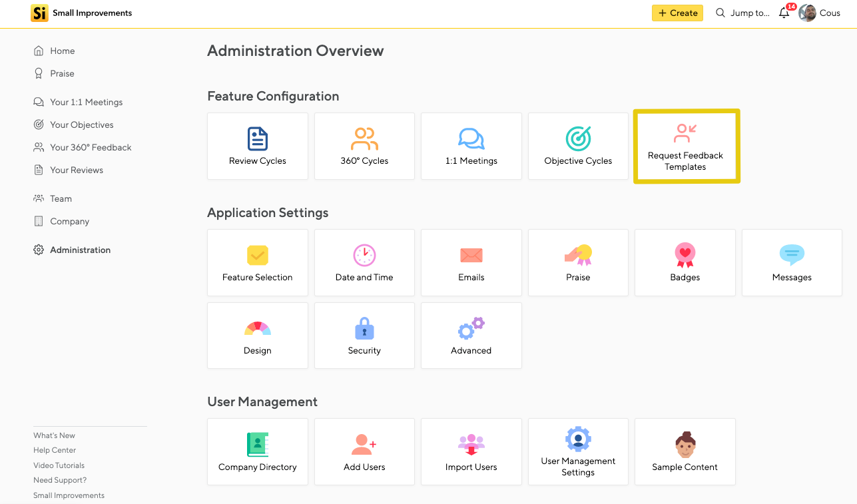The height and width of the screenshot is (504, 857).
Task: Click the Jump to search magnifier icon
Action: pos(720,13)
